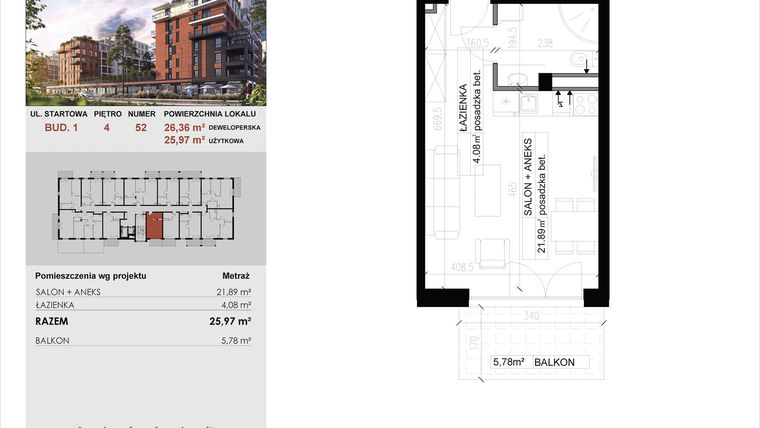The width and height of the screenshot is (760, 428).
Task: Click the 'BALKON' label on floor plan
Action: pyautogui.click(x=554, y=362)
